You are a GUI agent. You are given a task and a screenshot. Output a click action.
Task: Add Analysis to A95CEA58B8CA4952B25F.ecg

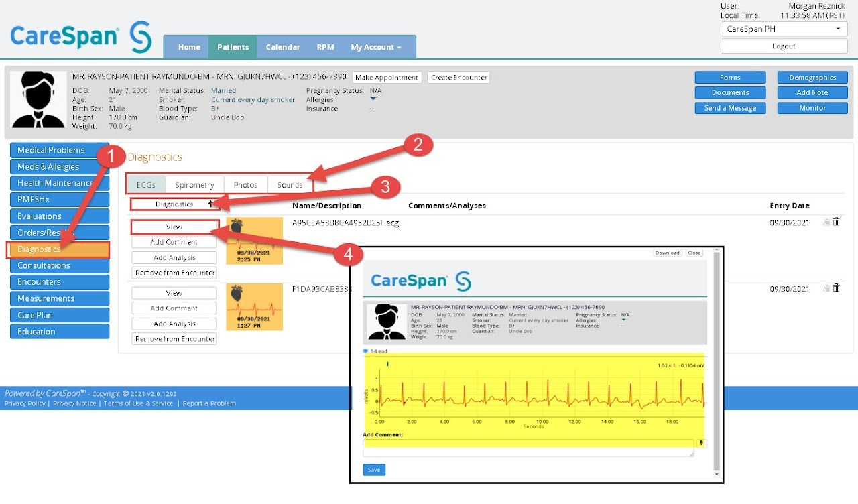point(174,257)
